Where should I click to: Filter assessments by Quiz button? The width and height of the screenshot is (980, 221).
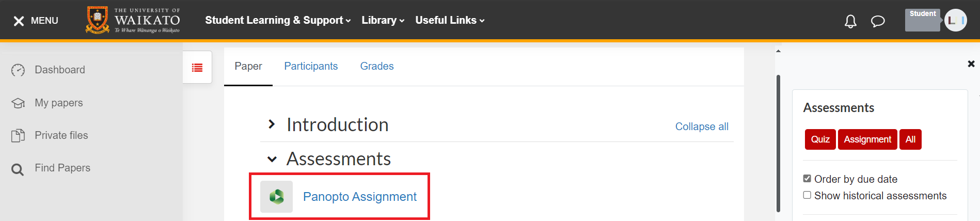coord(820,139)
